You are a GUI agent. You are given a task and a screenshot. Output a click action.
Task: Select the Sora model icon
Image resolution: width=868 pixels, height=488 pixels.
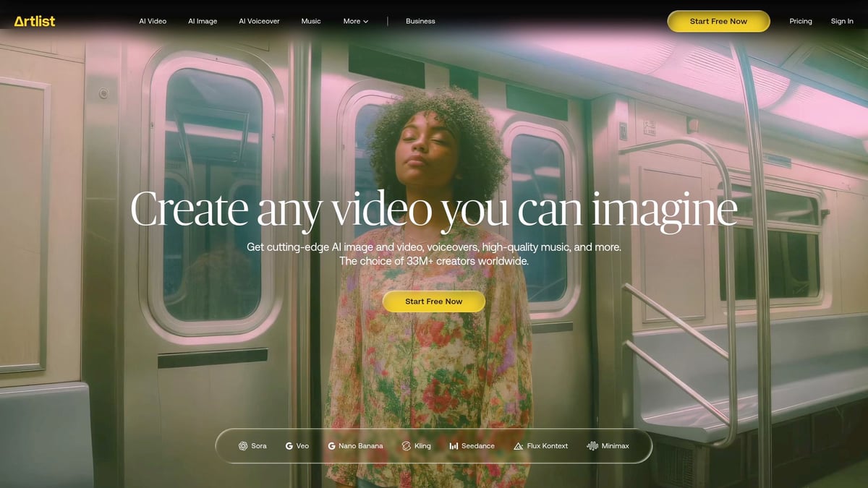[244, 446]
